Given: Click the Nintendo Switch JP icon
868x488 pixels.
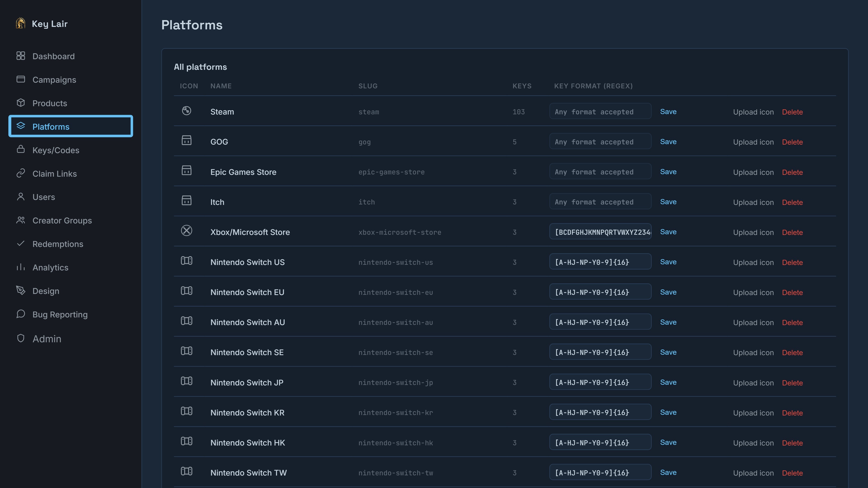Looking at the screenshot, I should [186, 381].
